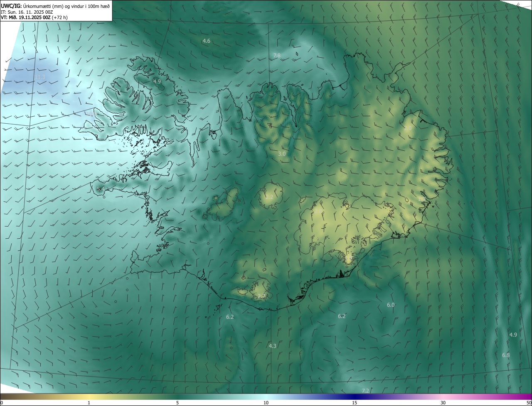Viewport: 532px width, 406px height.
Task: Click the title text "Úrkomumætti (mm) og vindur í 100m hæð"
Action: coord(66,6)
